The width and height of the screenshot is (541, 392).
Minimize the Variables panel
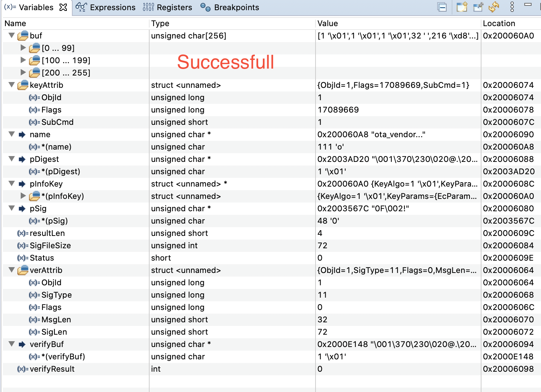[528, 5]
